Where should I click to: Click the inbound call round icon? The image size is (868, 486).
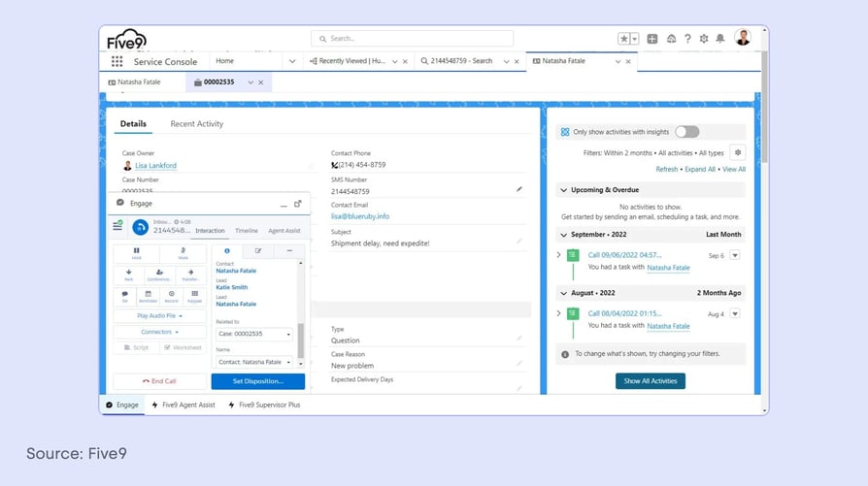(x=140, y=227)
